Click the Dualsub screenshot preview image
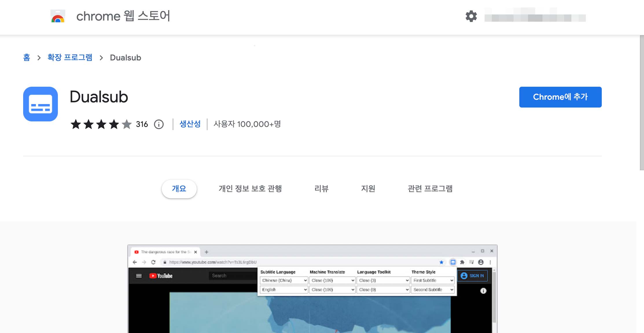The height and width of the screenshot is (333, 644). pos(312,289)
